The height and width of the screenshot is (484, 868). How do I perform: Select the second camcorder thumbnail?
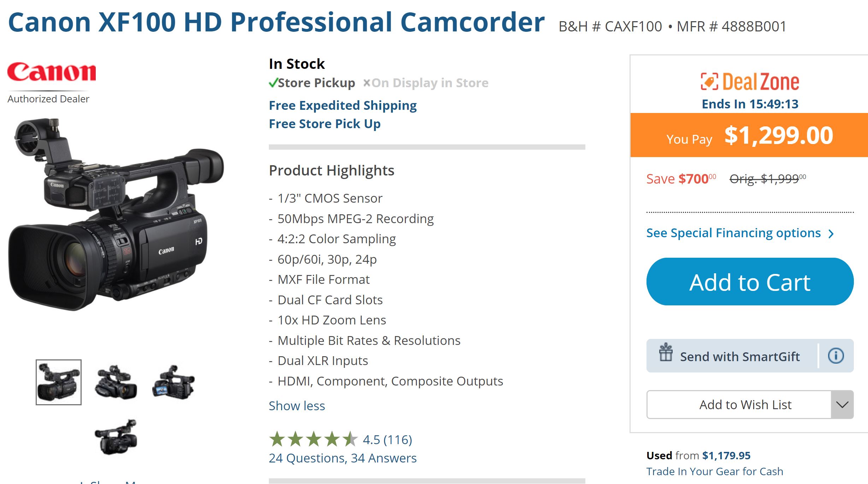(116, 382)
